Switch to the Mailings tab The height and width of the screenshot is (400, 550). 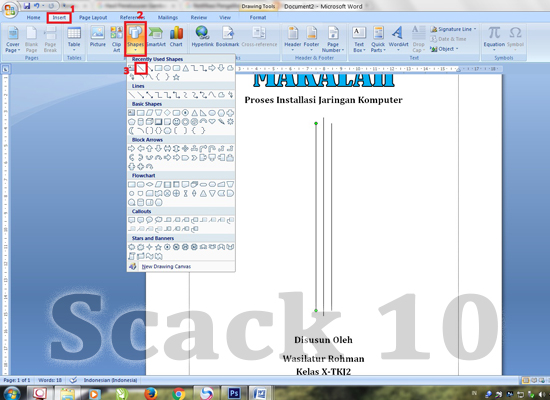168,17
